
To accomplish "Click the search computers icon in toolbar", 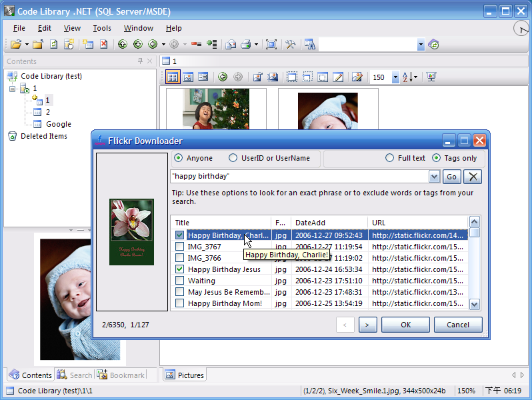I will 310,45.
